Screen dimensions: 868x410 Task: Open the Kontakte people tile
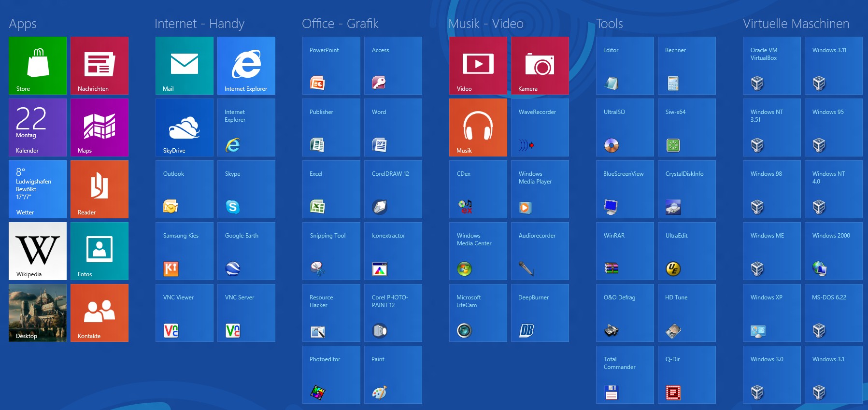click(100, 313)
